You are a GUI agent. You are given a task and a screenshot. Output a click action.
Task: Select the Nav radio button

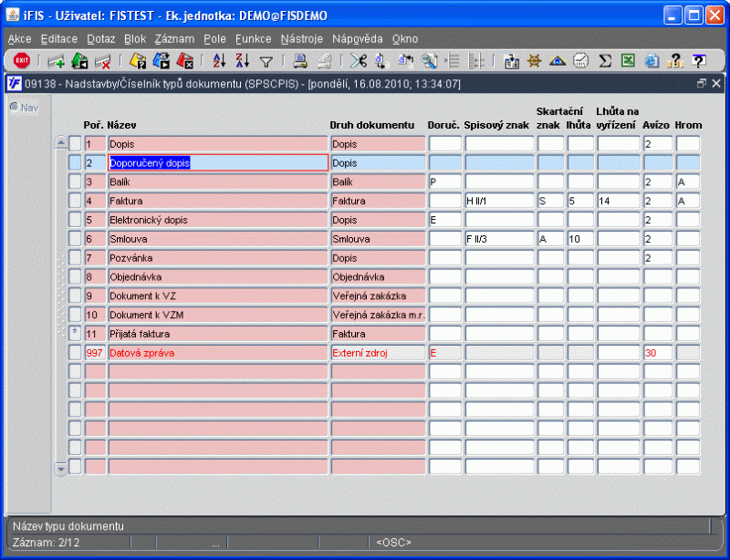coord(15,107)
